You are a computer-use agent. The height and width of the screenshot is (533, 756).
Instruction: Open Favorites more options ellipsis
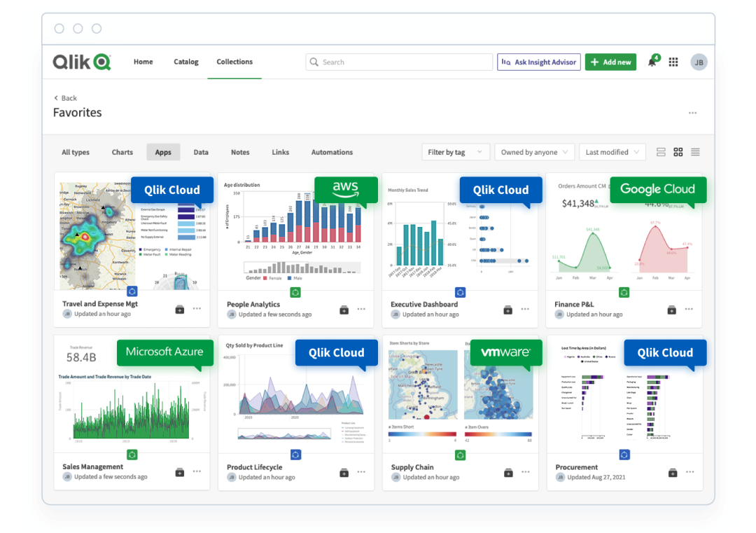(692, 113)
